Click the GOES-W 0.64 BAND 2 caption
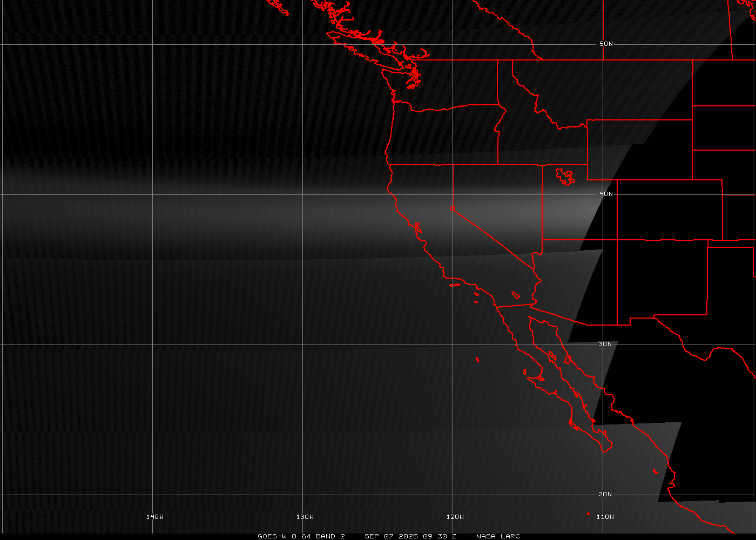This screenshot has width=756, height=540. click(x=301, y=536)
